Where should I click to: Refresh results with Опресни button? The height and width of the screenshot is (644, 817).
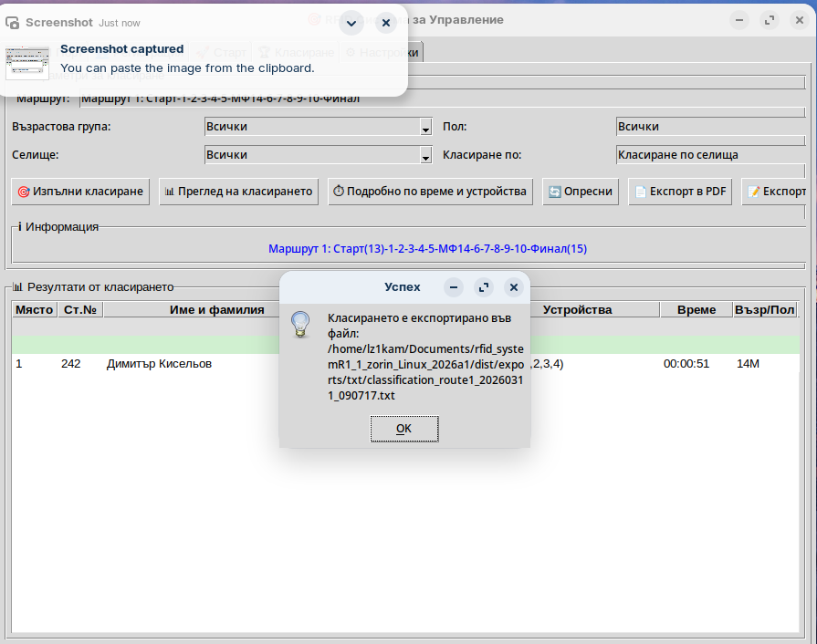coord(581,192)
